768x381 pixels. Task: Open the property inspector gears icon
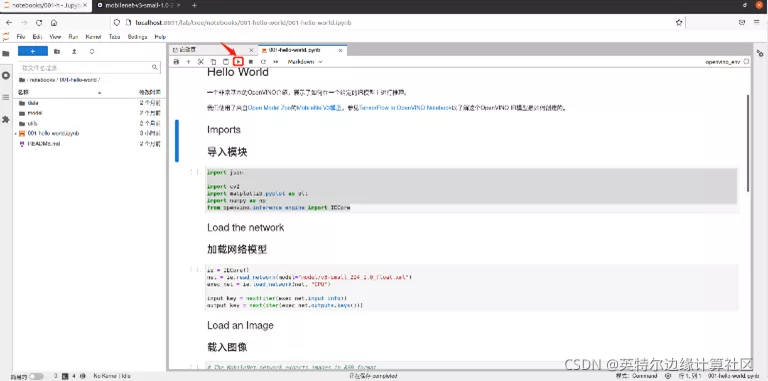(x=760, y=53)
